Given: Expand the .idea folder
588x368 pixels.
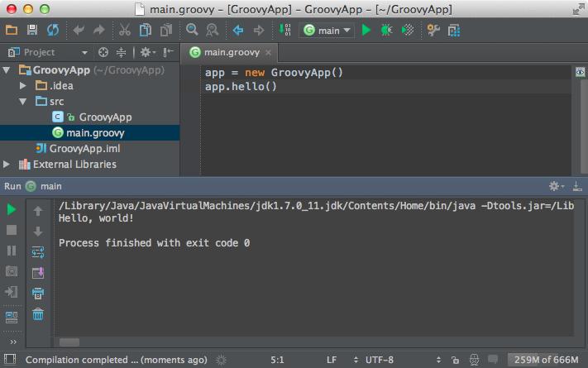Looking at the screenshot, I should (x=23, y=85).
